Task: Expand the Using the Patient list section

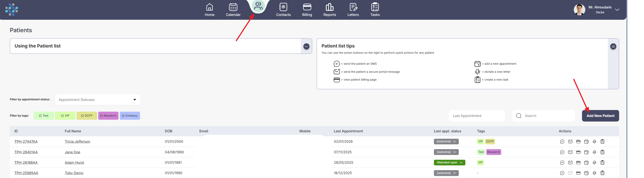Action: tap(306, 46)
